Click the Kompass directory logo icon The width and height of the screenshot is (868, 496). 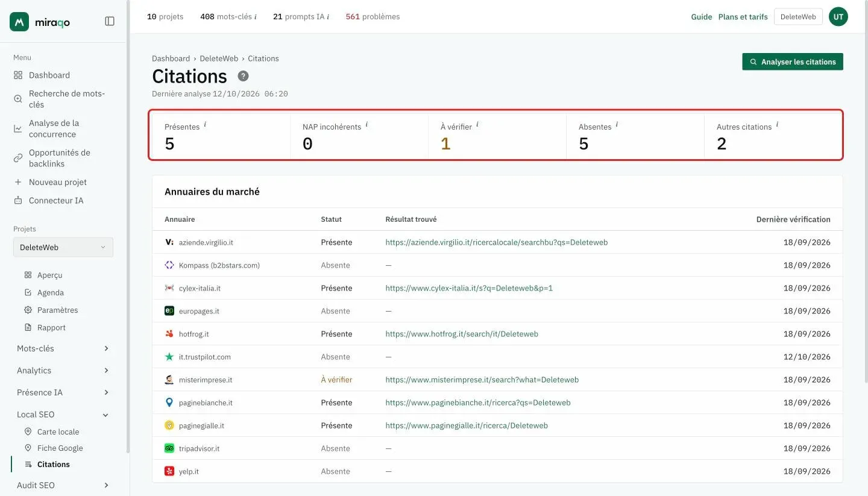[x=169, y=265]
